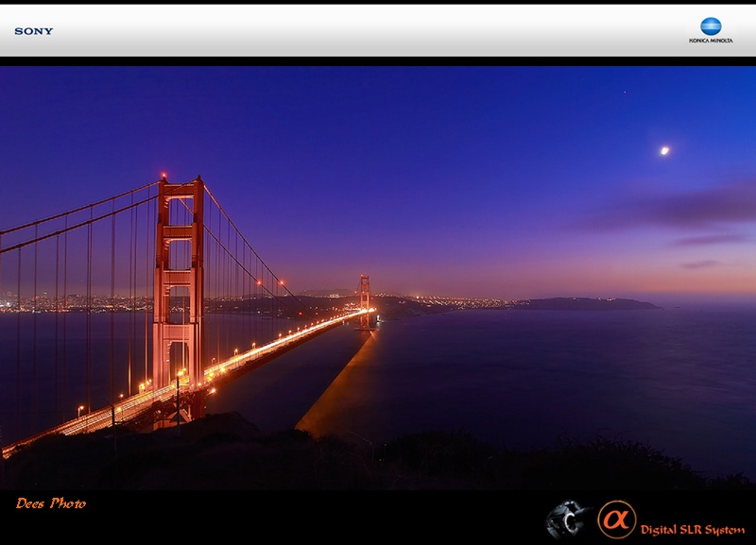
Task: Click the dark hillside in foreground
Action: click(x=378, y=463)
